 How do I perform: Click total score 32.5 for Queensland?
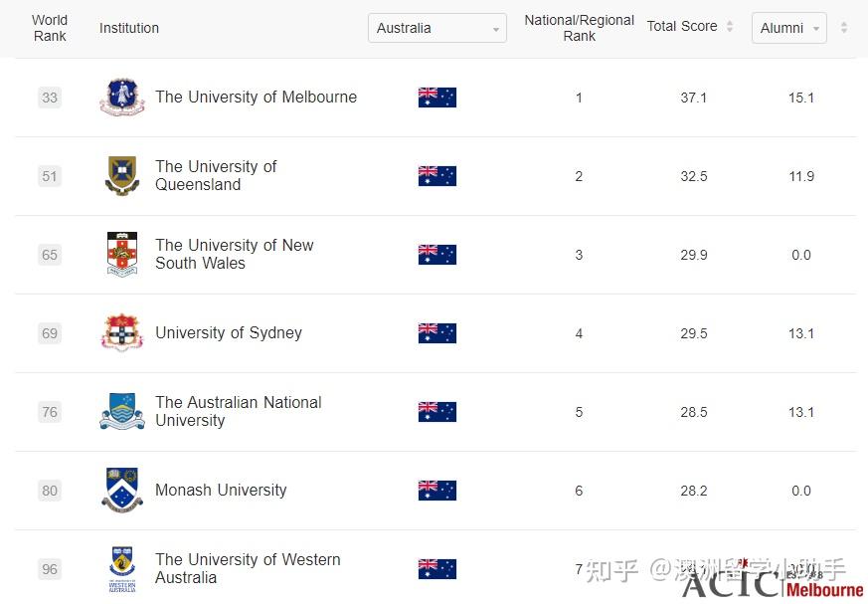[694, 177]
